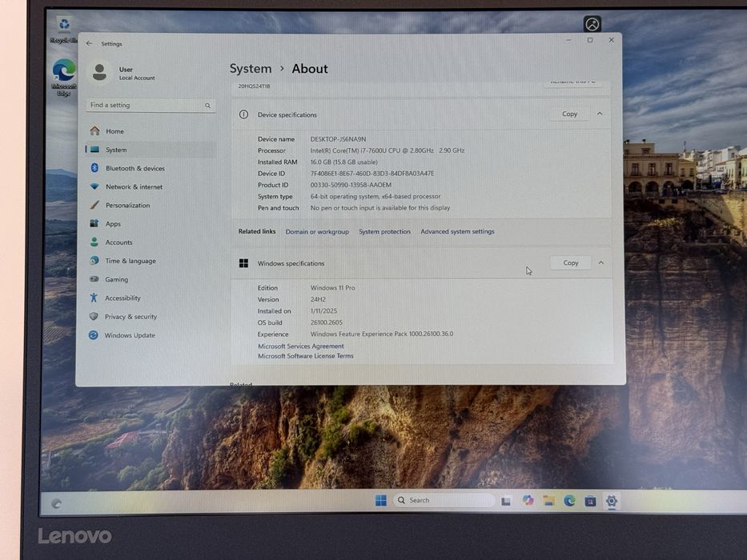Open Microsoft Edge from the taskbar
The image size is (747, 560).
point(569,501)
